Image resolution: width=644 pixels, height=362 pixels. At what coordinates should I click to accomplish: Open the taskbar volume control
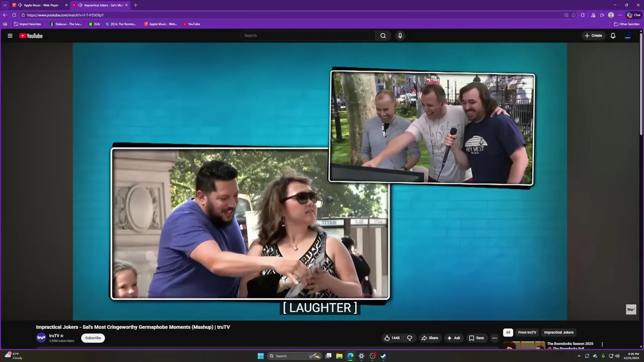(617, 356)
